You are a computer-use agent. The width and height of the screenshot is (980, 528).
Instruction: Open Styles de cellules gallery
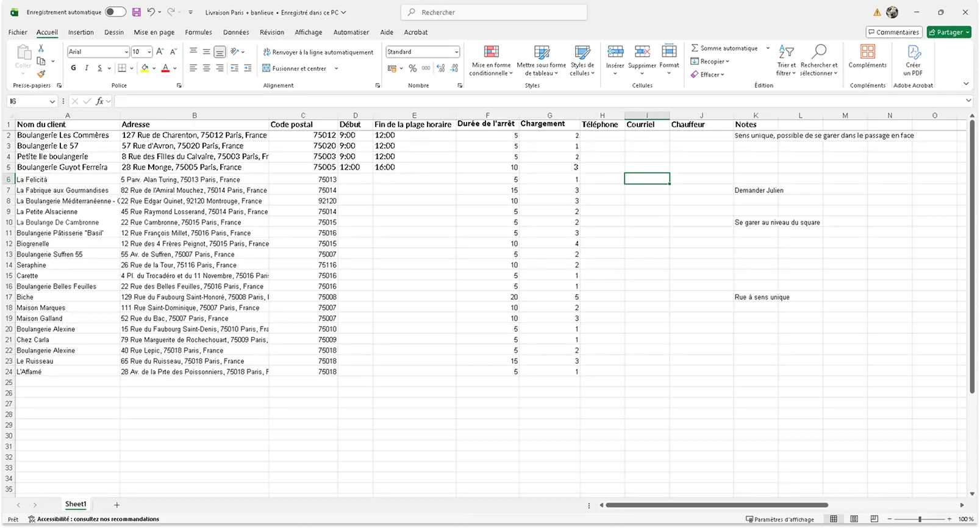(x=582, y=60)
